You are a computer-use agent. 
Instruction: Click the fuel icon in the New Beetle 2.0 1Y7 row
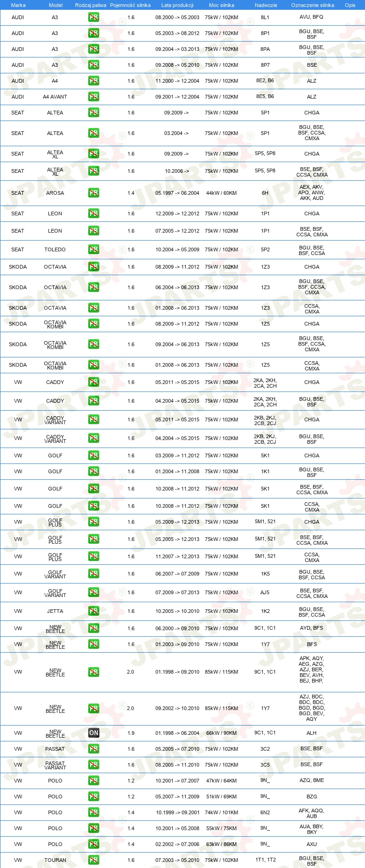tap(93, 708)
